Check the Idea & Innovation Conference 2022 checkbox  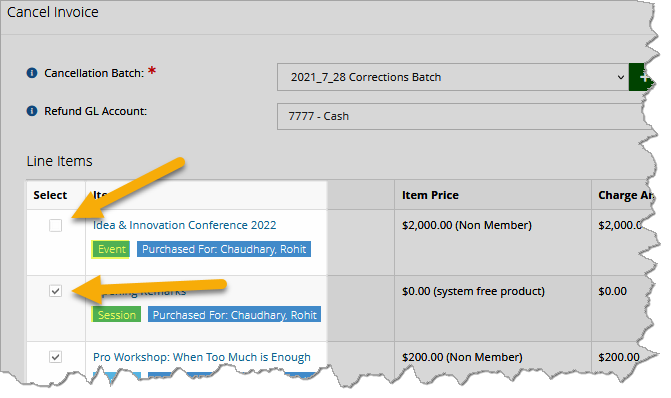click(55, 225)
